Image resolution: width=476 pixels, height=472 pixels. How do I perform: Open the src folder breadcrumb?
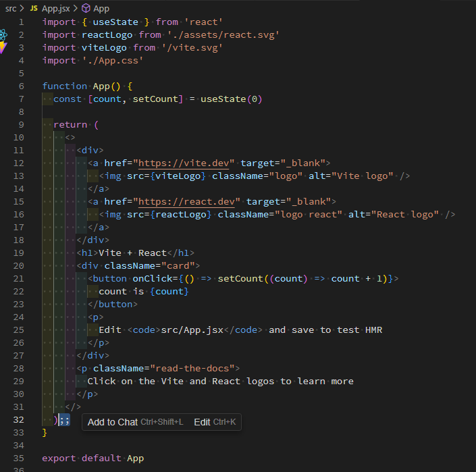(x=11, y=9)
